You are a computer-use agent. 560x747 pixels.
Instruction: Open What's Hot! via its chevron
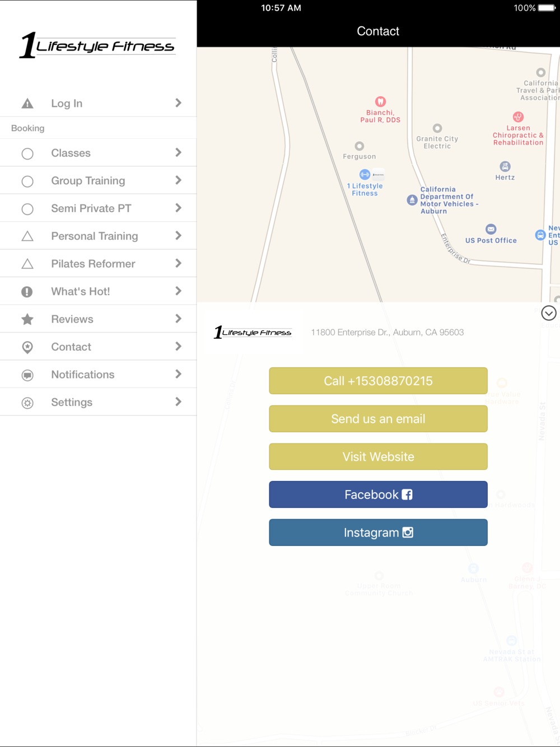(x=178, y=291)
